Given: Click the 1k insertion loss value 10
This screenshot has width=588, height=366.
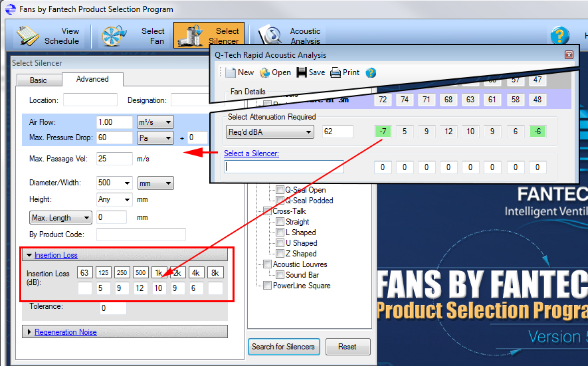Looking at the screenshot, I should tap(159, 289).
